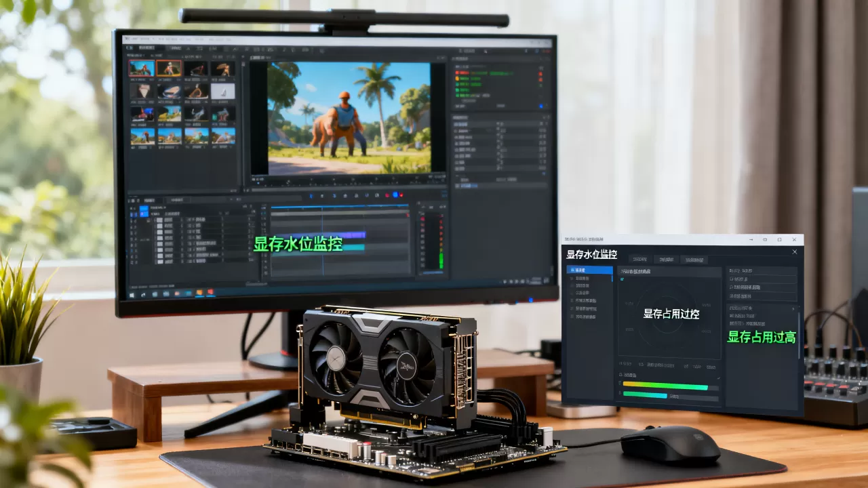The image size is (868, 488).
Task: Click the yellow-to-green usage bar in the 显存水位监控 window
Action: tap(665, 386)
